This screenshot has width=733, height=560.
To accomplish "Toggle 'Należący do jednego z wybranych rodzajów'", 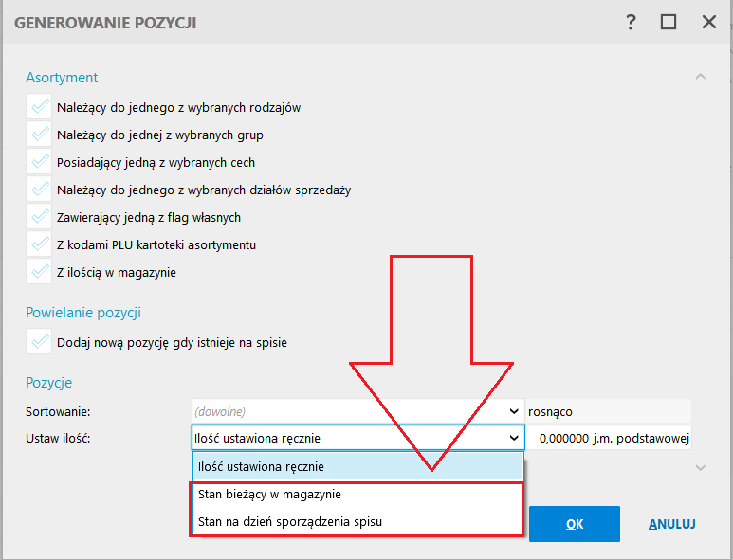I will pos(40,107).
